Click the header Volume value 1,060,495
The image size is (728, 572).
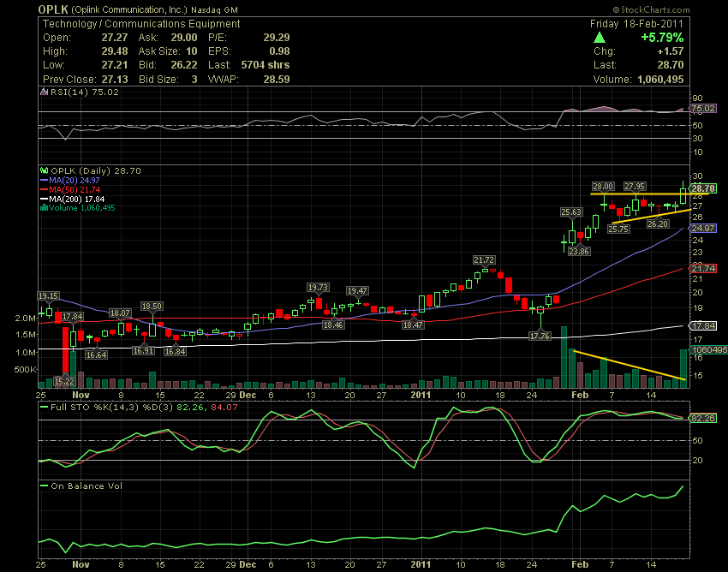(x=660, y=80)
